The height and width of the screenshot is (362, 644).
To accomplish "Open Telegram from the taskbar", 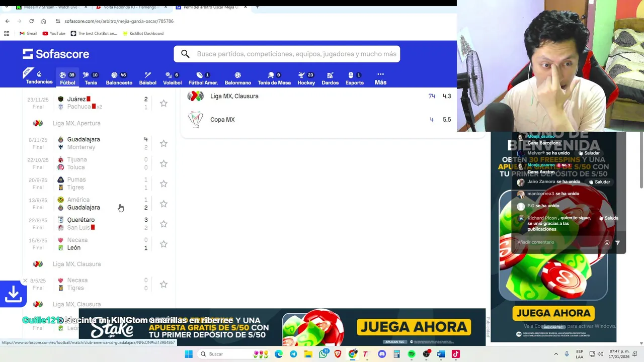I will [293, 354].
